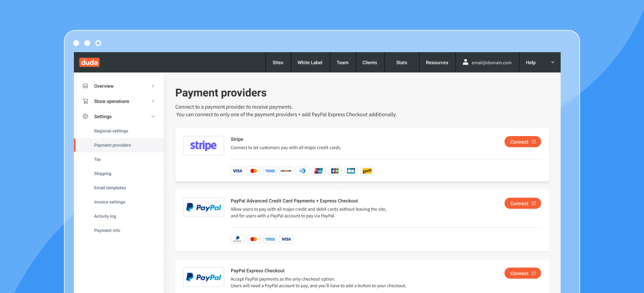Click the Visa card icon under Stripe

pos(237,171)
